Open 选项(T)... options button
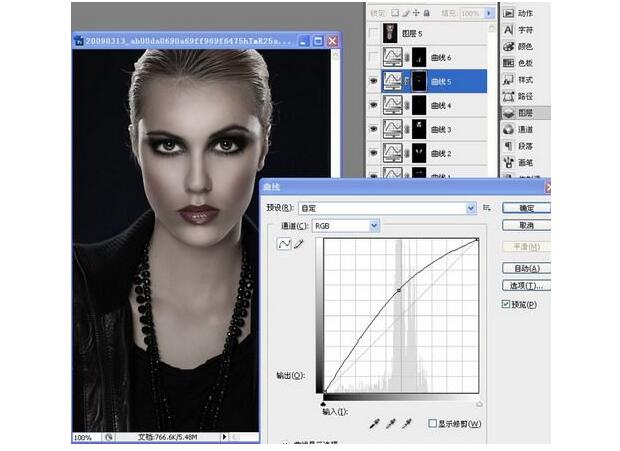620x451 pixels. [526, 285]
